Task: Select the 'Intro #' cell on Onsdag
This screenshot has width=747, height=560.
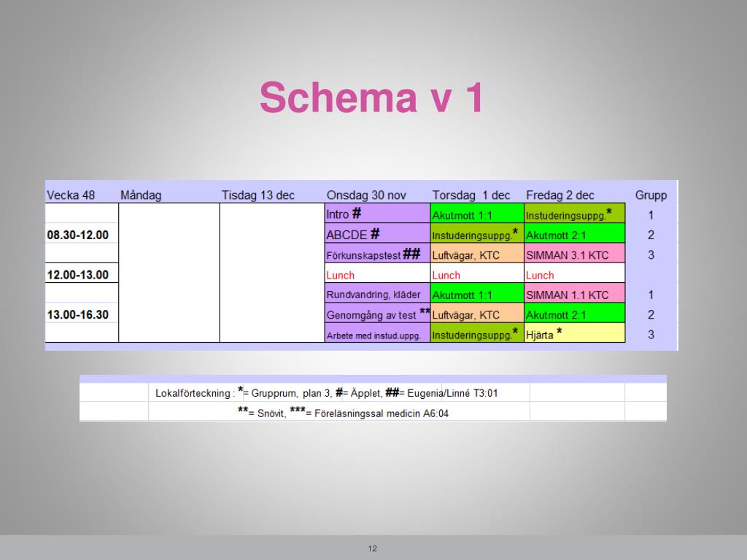Action: (x=377, y=214)
